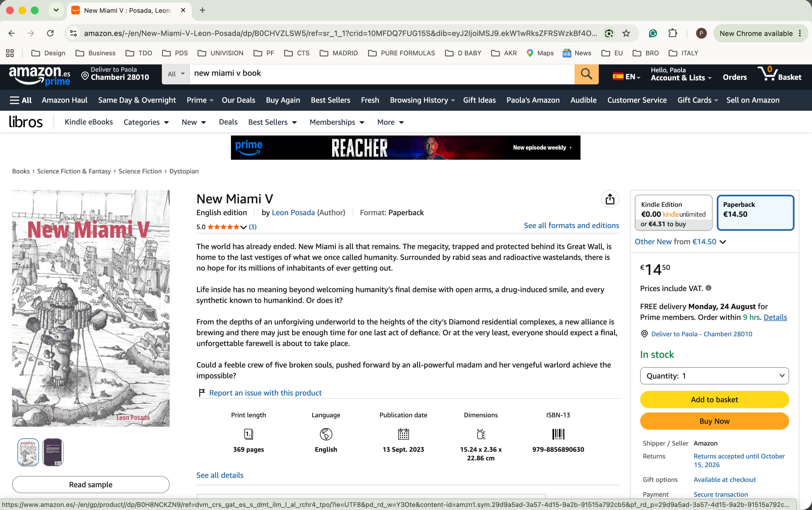Click the browser forward arrow
The width and height of the screenshot is (812, 510).
click(x=31, y=33)
